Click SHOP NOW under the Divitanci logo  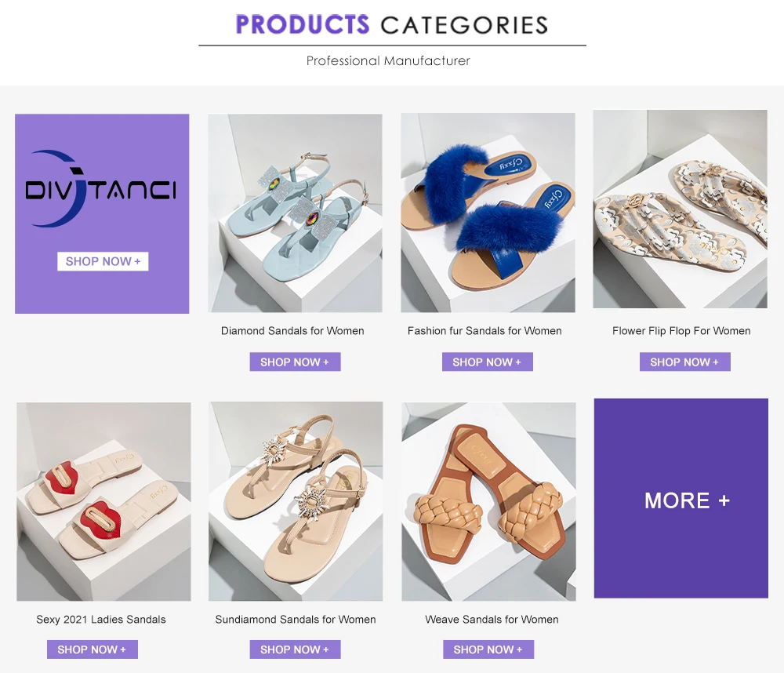tap(103, 261)
